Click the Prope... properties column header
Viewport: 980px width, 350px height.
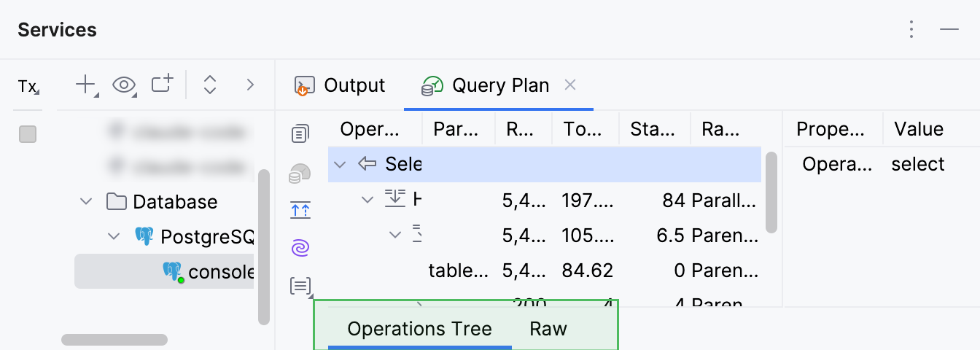tap(834, 129)
